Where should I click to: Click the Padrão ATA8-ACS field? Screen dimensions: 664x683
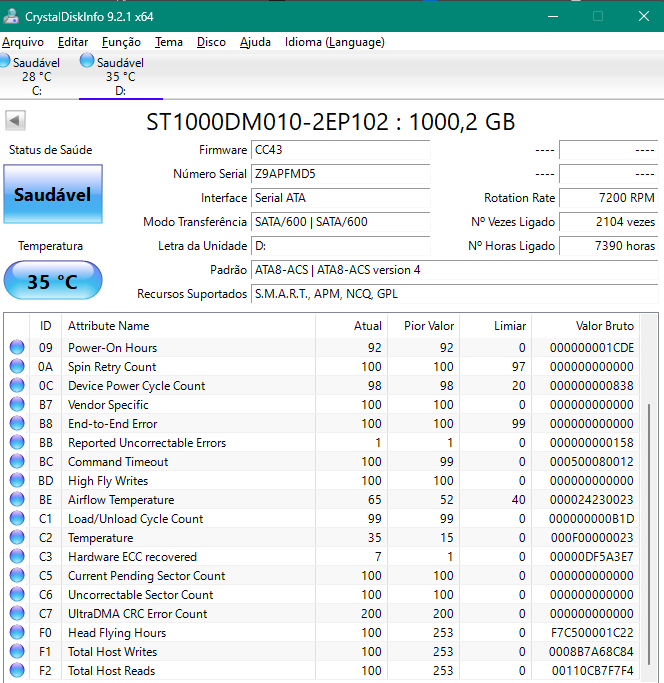(454, 270)
